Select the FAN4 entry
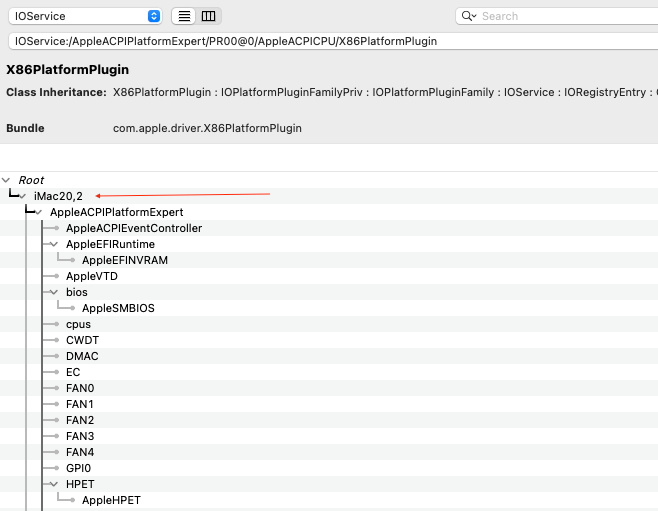Image resolution: width=658 pixels, height=511 pixels. 80,452
